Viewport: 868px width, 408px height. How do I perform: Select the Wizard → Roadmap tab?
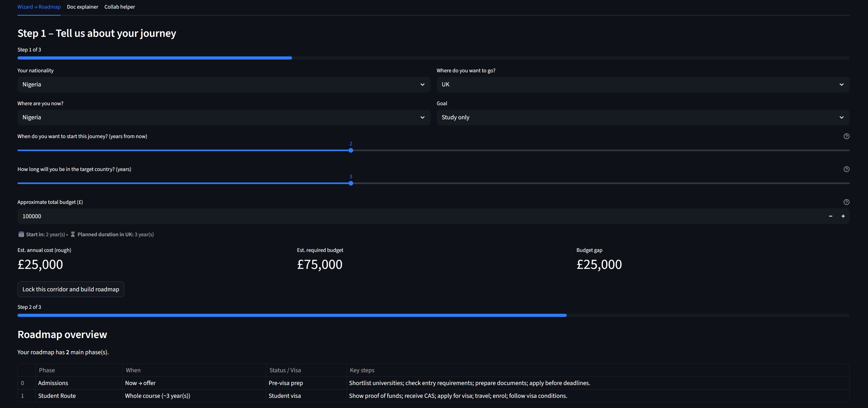click(39, 7)
